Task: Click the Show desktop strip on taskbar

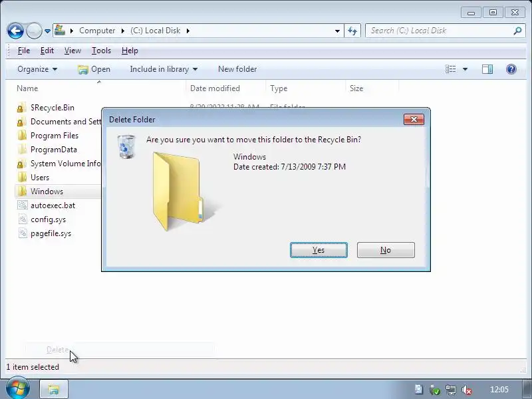Action: coord(527,389)
